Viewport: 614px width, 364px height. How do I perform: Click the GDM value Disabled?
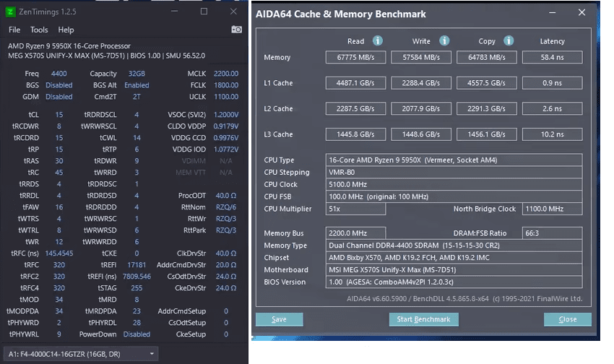[x=59, y=97]
